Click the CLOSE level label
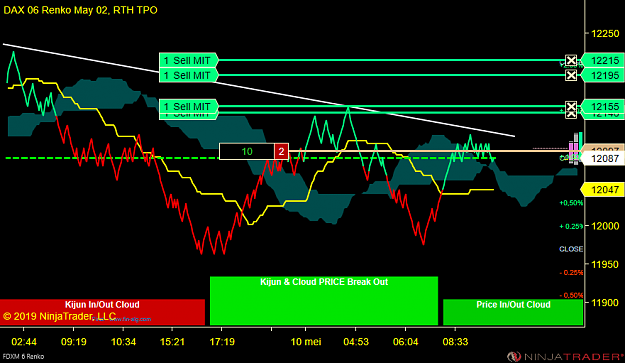The height and width of the screenshot is (363, 625). [571, 249]
